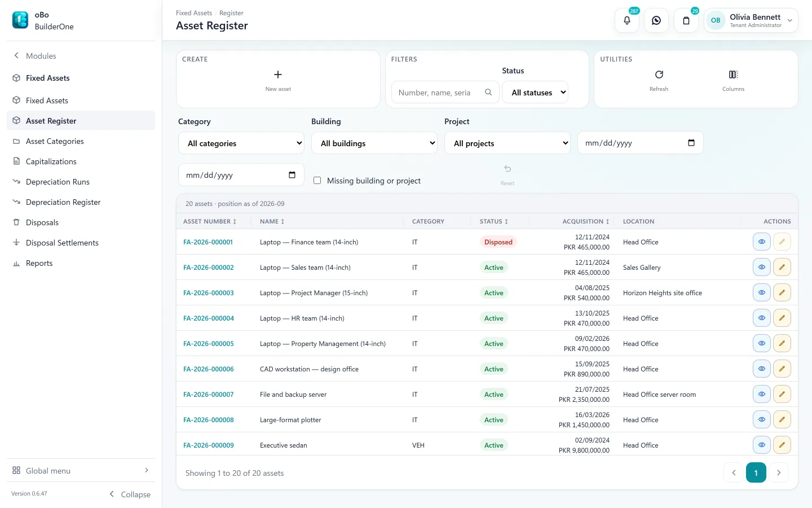Tick Missing building or project checkbox

[317, 181]
